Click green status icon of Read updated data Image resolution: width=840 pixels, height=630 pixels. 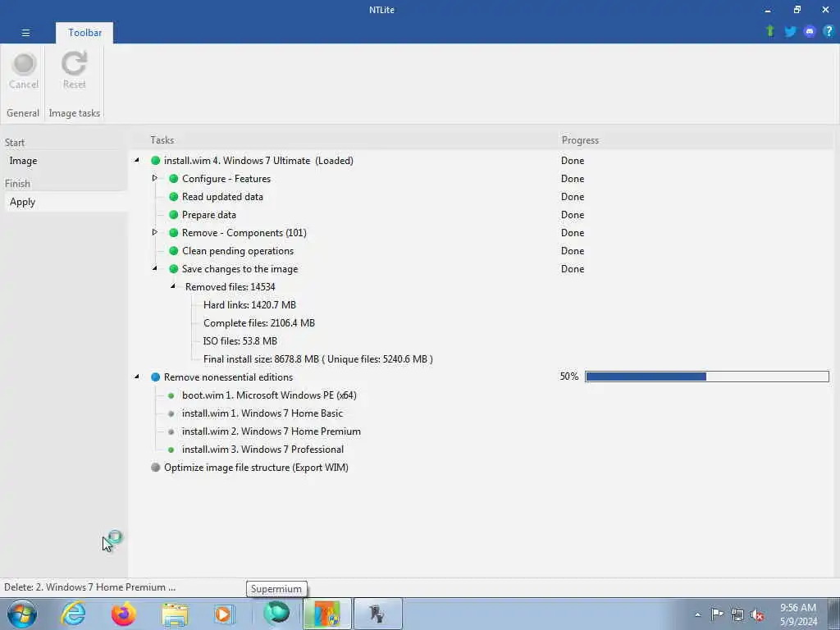tap(174, 197)
